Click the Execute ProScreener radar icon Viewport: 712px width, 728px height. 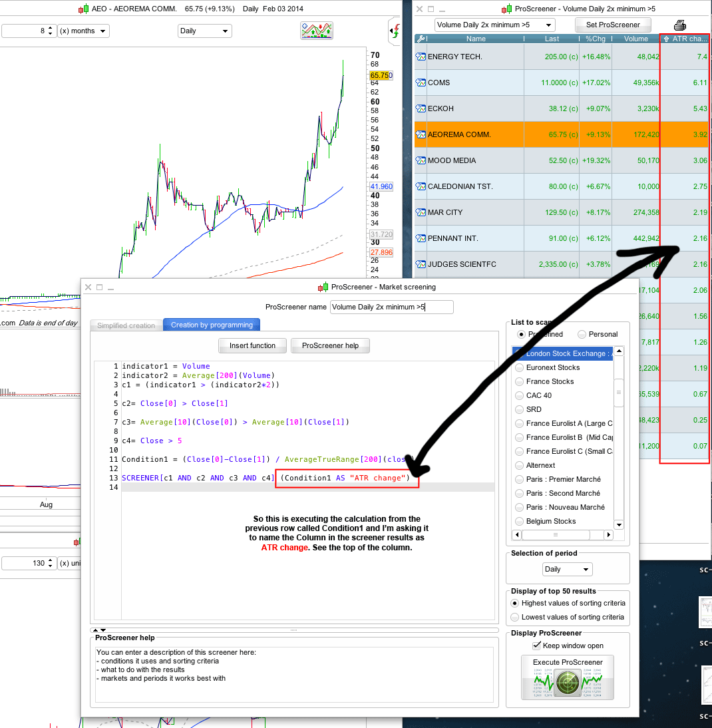pyautogui.click(x=568, y=683)
